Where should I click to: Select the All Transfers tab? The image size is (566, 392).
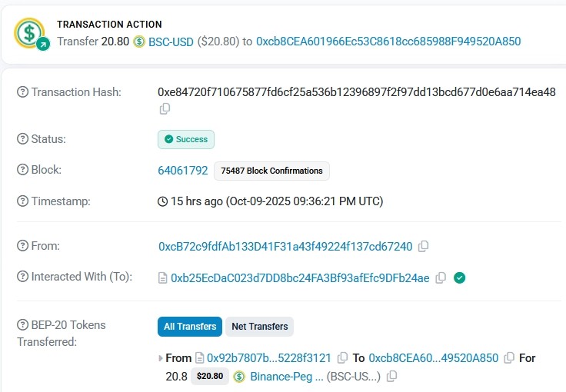(190, 327)
